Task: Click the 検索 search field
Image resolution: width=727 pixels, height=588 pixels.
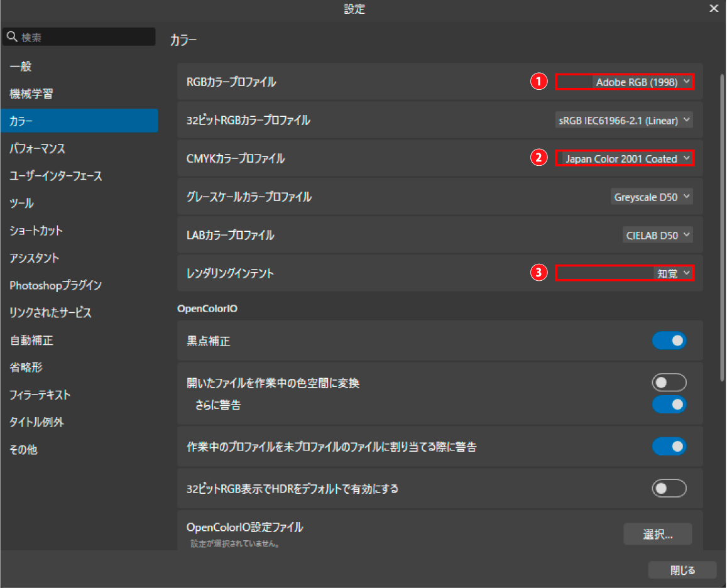Action: click(85, 37)
